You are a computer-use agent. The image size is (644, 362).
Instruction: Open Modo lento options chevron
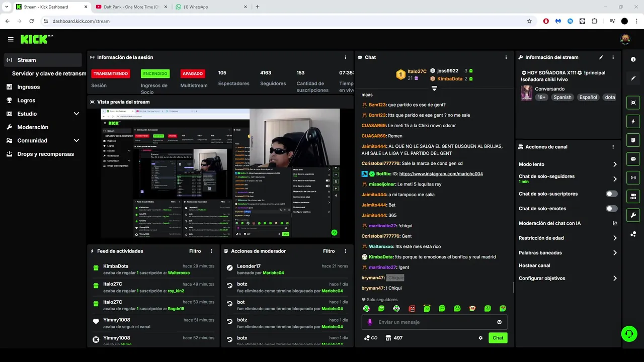point(615,164)
